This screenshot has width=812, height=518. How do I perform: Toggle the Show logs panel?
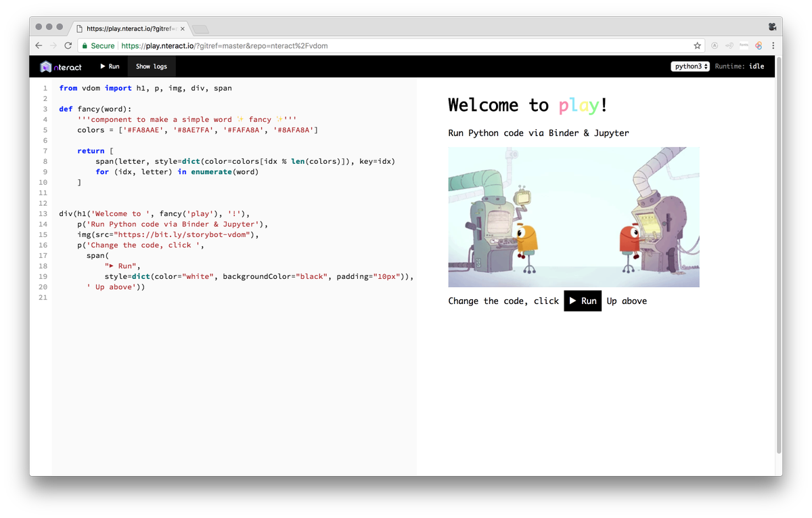coord(152,66)
